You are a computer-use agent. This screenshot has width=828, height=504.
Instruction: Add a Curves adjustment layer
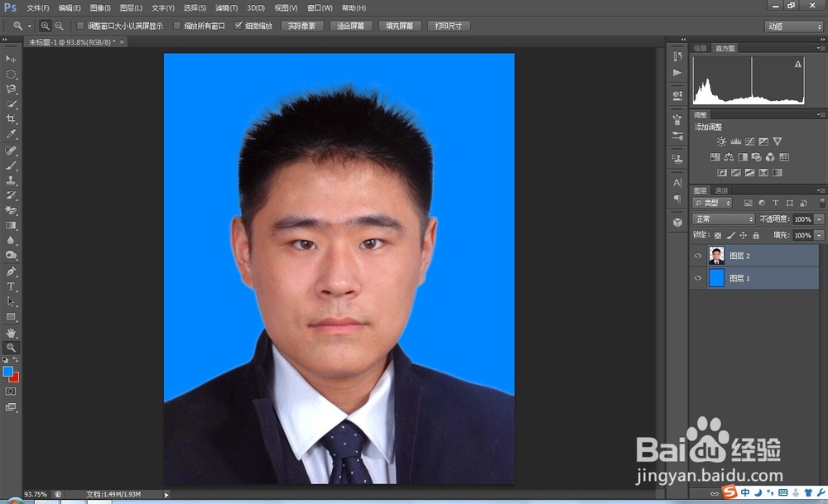pyautogui.click(x=750, y=142)
